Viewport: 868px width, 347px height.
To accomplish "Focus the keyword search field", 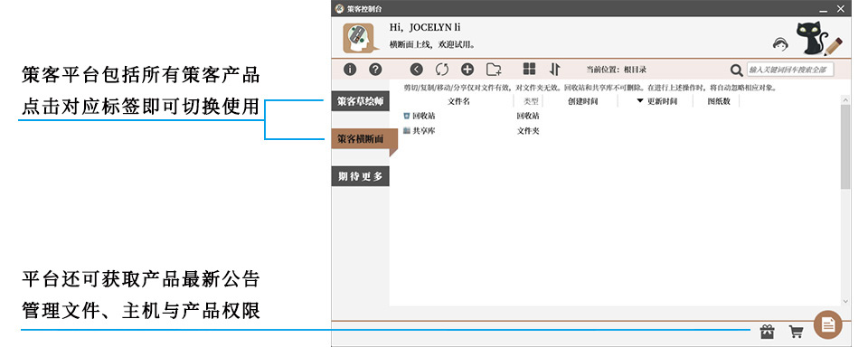I will click(x=790, y=70).
